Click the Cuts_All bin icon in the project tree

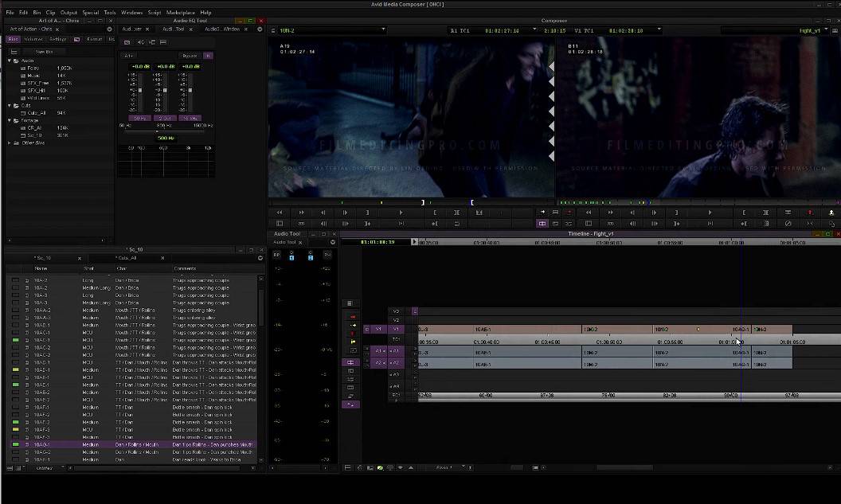tap(23, 113)
